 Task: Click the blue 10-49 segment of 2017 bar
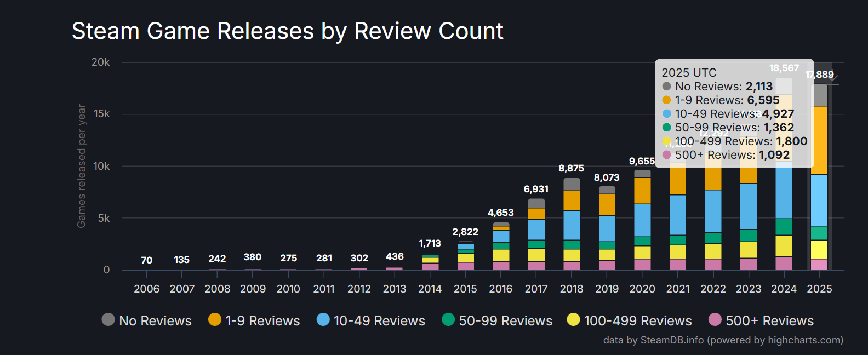pyautogui.click(x=536, y=230)
